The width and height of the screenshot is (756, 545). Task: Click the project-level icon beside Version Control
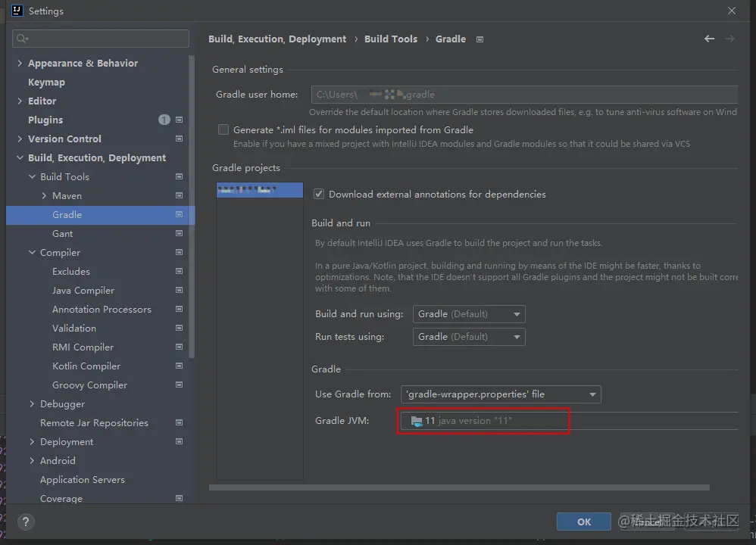[179, 139]
